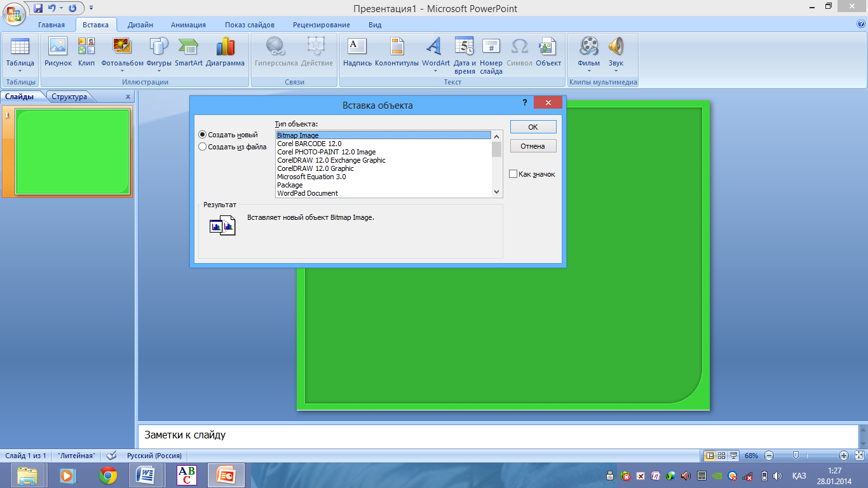
Task: Confirm the dialog with the OK button
Action: tap(533, 127)
